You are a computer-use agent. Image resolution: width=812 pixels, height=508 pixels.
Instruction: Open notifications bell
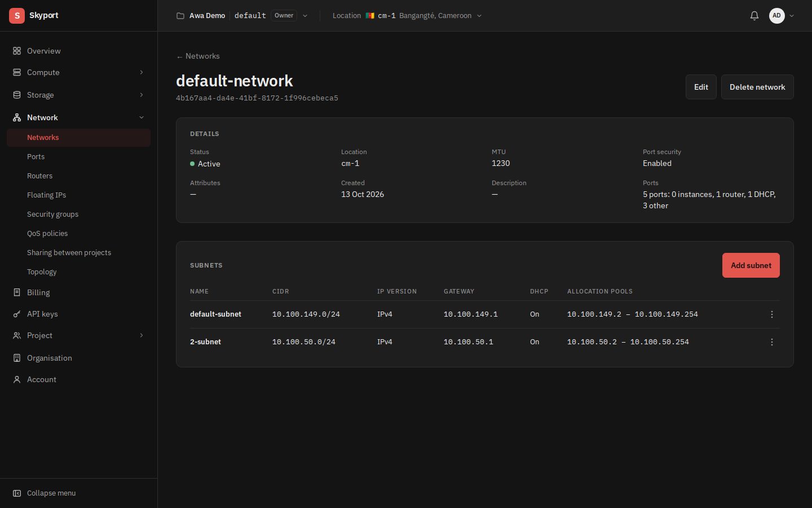[754, 16]
